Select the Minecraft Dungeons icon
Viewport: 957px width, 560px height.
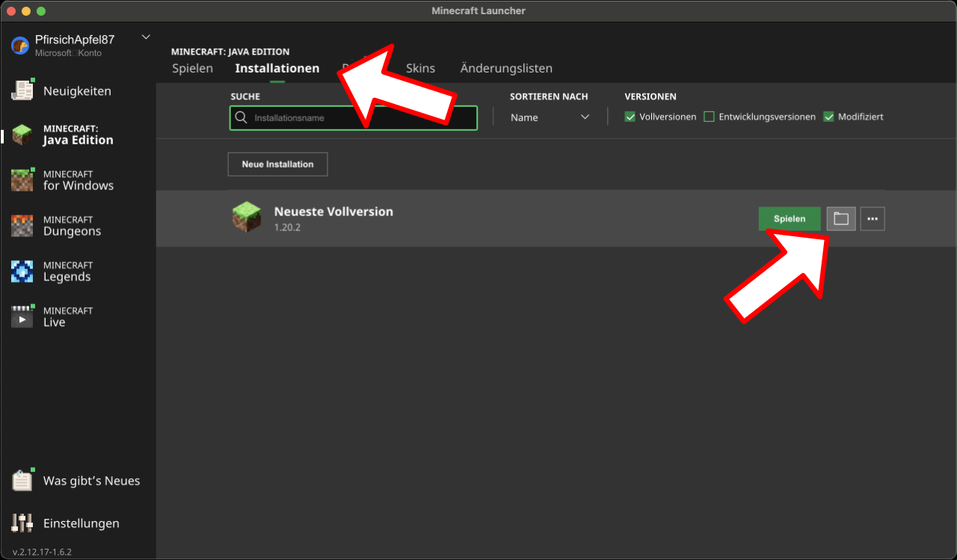pos(22,226)
